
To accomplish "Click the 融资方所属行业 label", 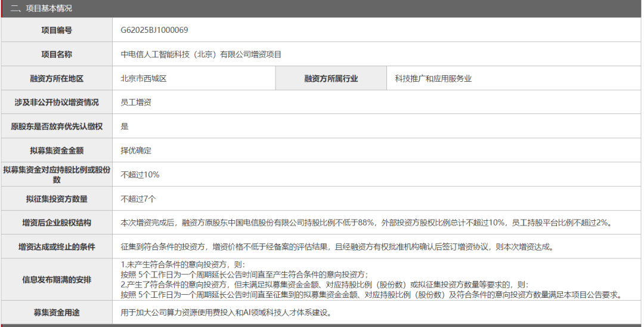I will point(331,78).
